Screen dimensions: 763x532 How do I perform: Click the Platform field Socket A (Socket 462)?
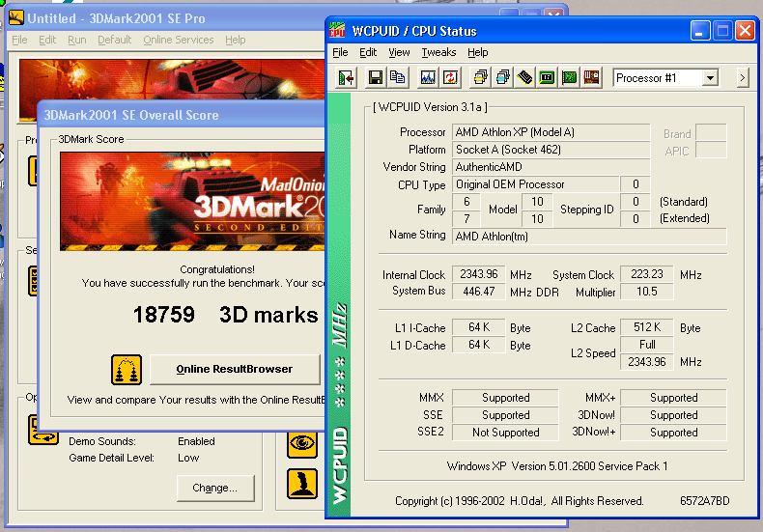[x=551, y=150]
